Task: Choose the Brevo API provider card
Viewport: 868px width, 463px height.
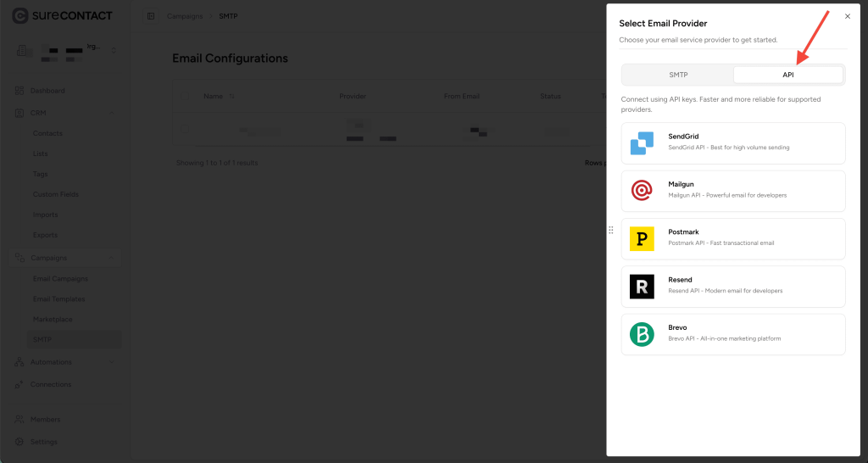Action: click(x=733, y=335)
